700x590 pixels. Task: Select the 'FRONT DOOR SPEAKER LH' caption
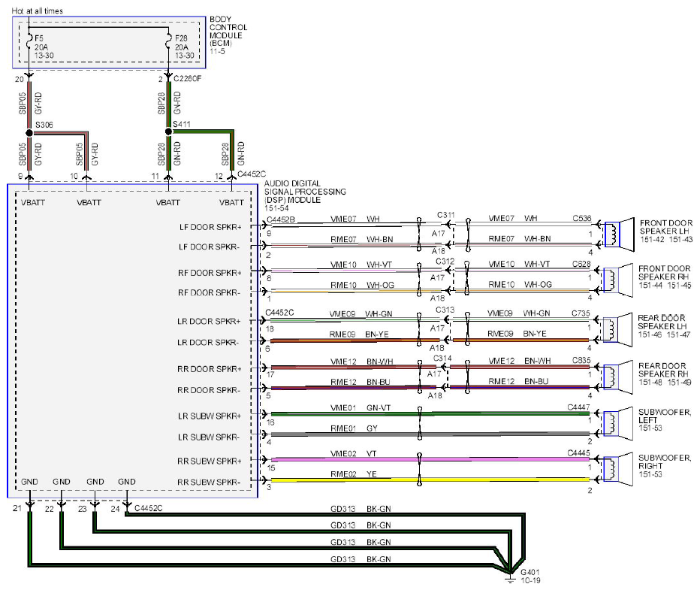point(666,227)
